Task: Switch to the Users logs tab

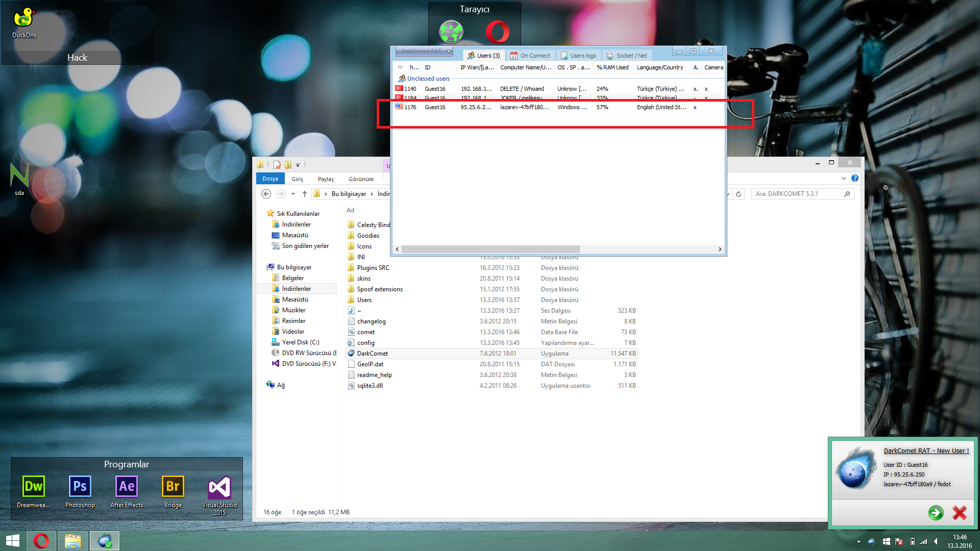Action: tap(578, 56)
